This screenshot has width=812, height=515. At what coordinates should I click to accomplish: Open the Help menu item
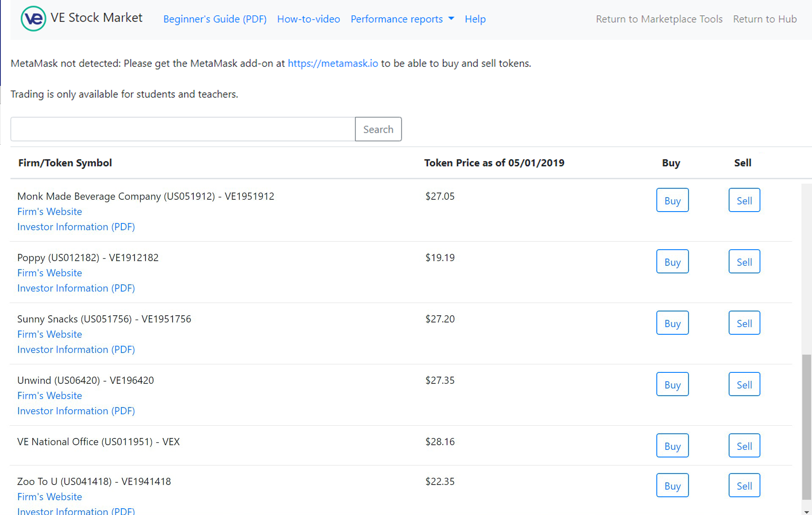pyautogui.click(x=475, y=19)
